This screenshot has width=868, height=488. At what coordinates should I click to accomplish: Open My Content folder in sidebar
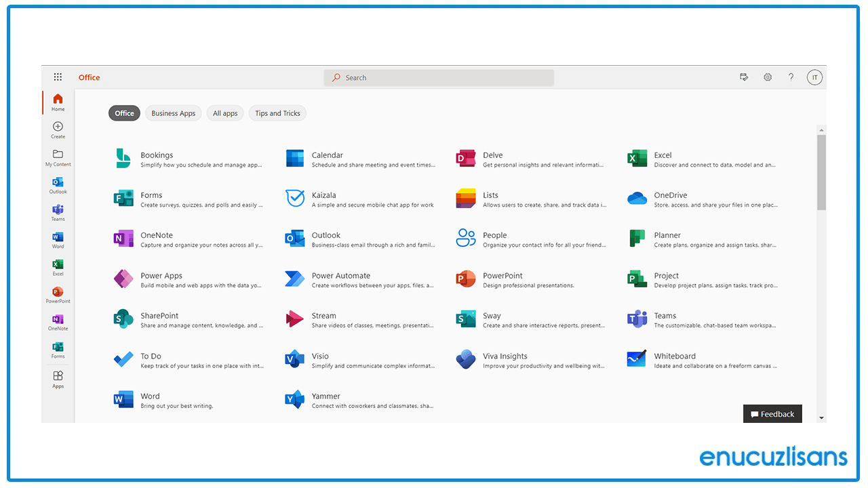click(58, 158)
